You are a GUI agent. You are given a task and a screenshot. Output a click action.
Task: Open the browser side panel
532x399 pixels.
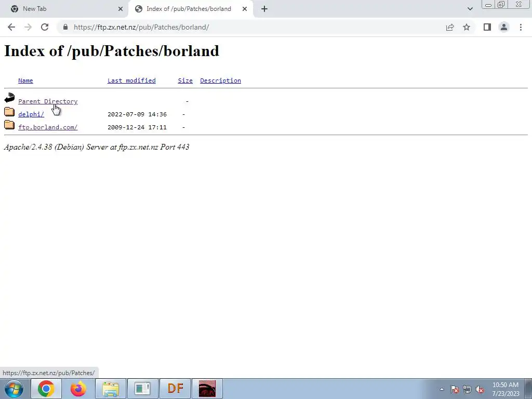[x=487, y=27]
